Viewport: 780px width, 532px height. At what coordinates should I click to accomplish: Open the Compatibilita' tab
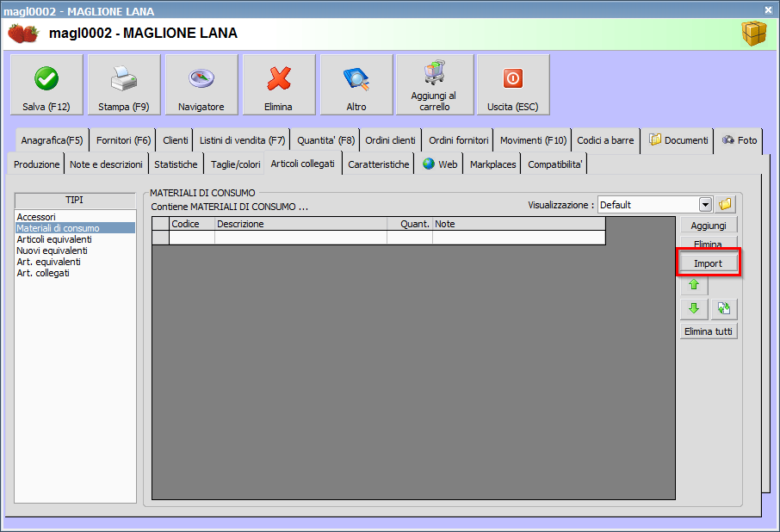[x=554, y=164]
